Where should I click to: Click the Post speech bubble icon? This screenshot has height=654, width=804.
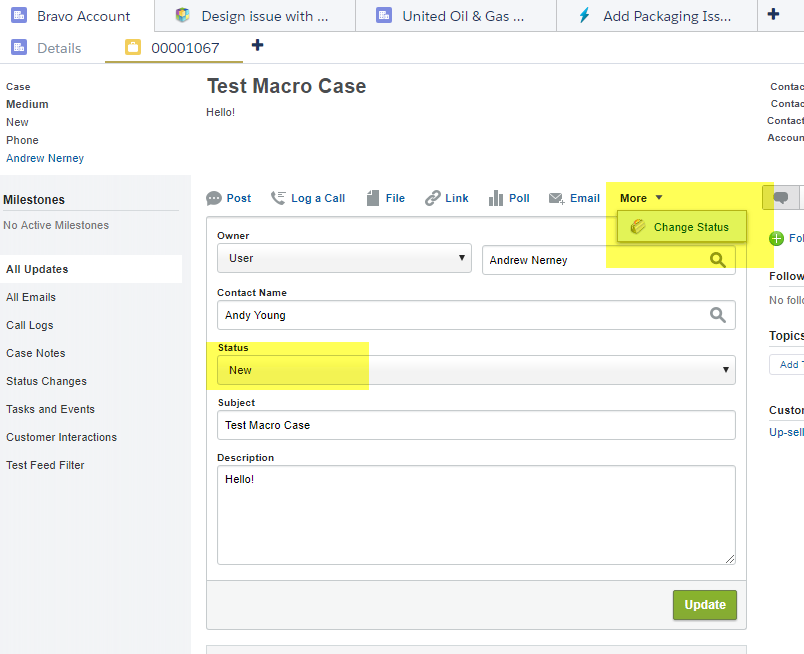click(214, 198)
